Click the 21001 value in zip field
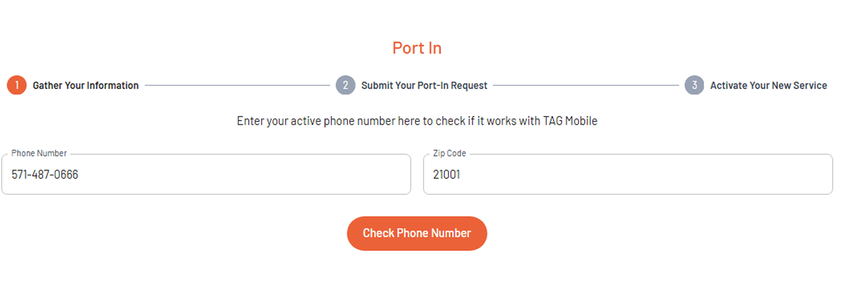 (x=446, y=174)
